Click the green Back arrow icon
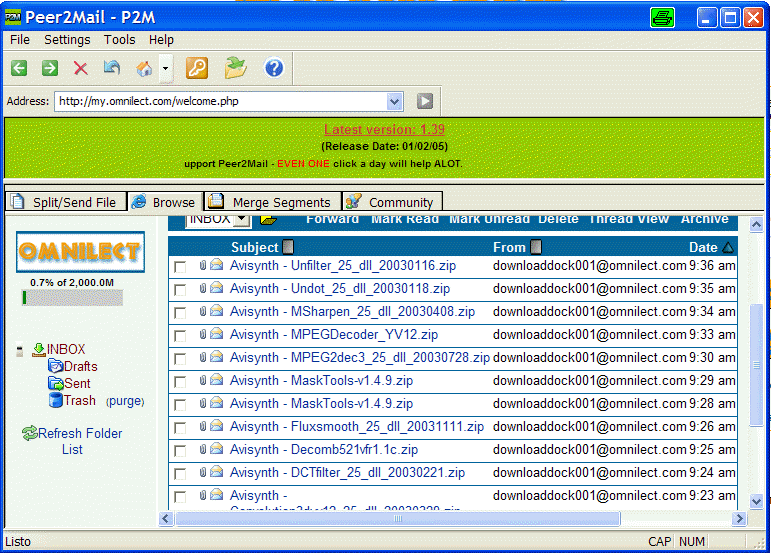771x553 pixels. 19,68
